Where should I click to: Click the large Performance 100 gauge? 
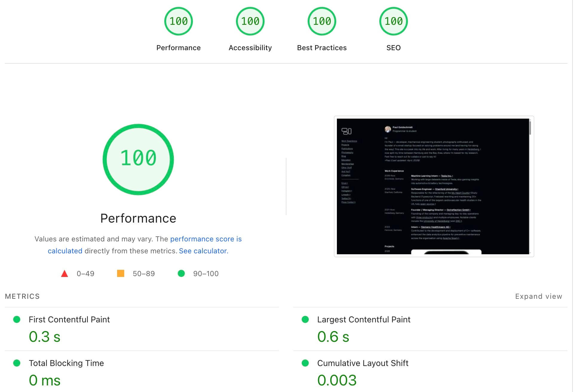(x=138, y=159)
